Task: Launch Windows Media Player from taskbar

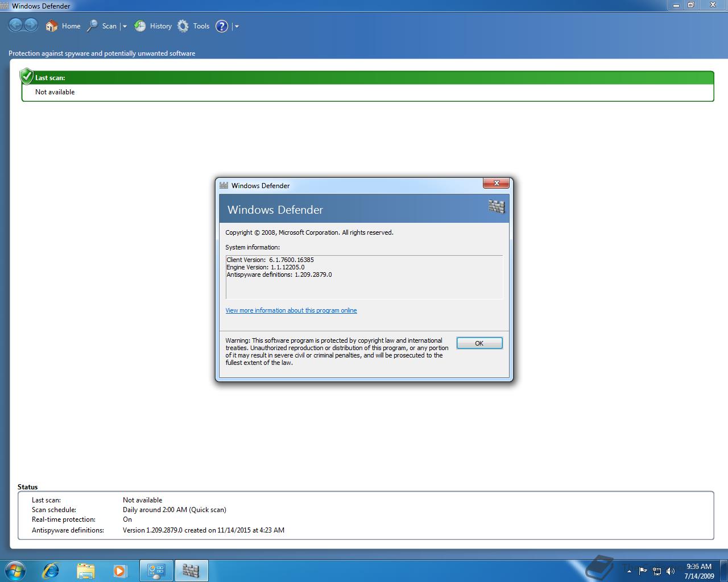Action: (x=120, y=571)
